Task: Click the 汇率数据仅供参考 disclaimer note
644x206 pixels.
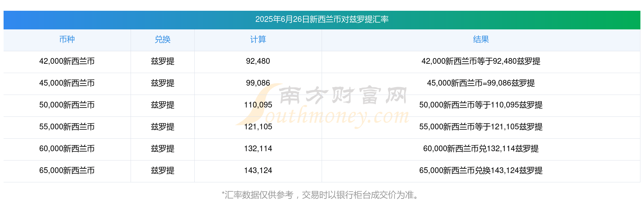Action: (320, 195)
